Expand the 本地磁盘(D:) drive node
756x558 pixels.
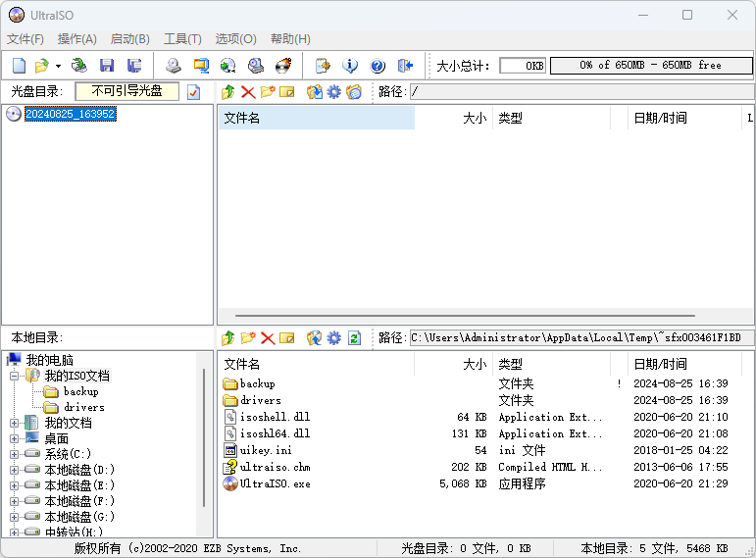[x=15, y=470]
